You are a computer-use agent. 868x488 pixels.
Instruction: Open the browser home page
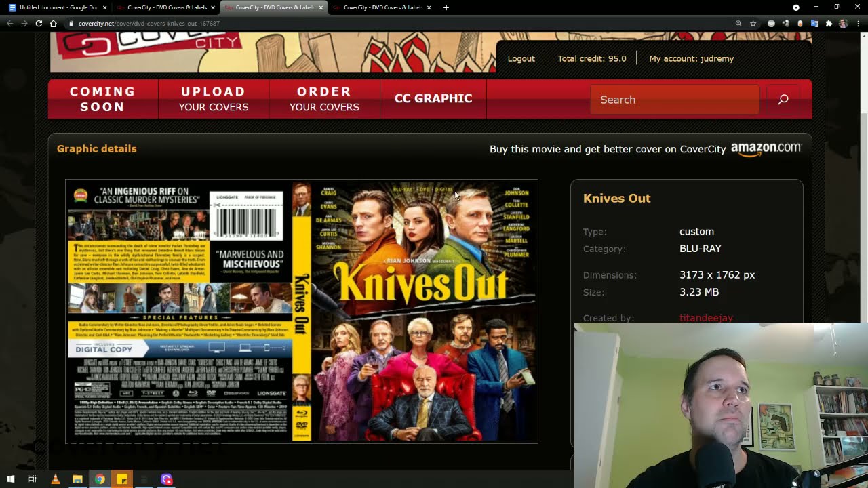click(x=54, y=23)
